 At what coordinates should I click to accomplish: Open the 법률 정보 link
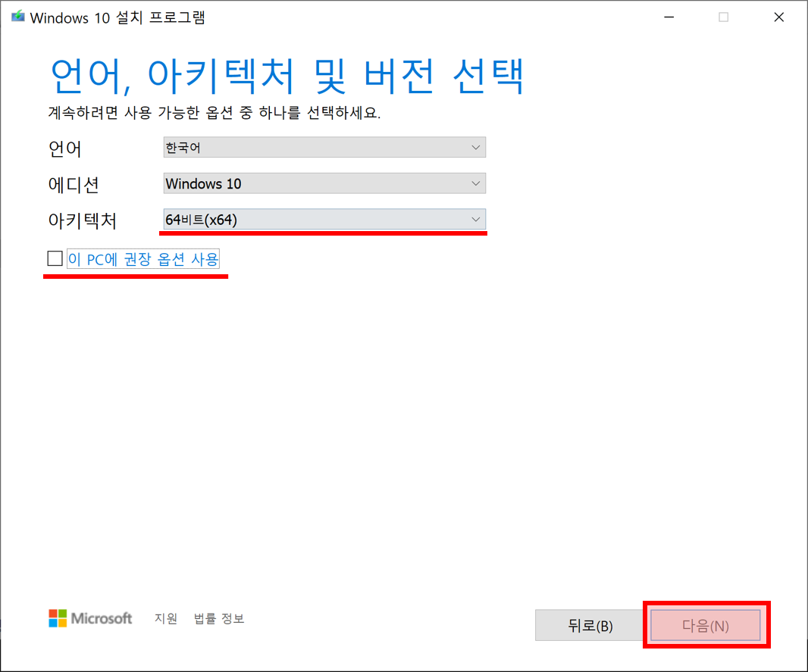219,618
